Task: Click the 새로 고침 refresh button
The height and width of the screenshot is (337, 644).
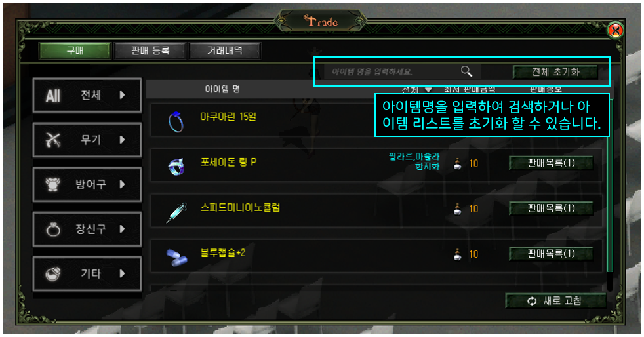Action: (555, 301)
